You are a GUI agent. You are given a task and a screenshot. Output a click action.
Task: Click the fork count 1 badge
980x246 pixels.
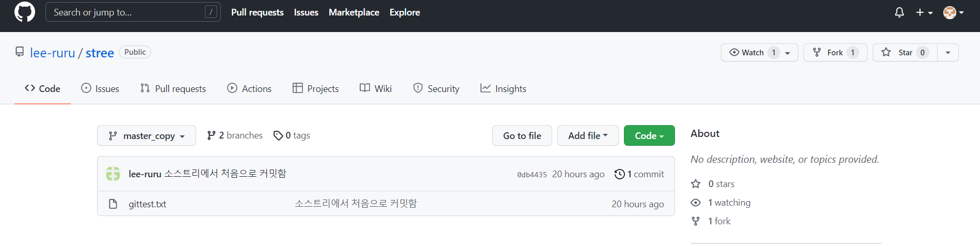pos(853,52)
